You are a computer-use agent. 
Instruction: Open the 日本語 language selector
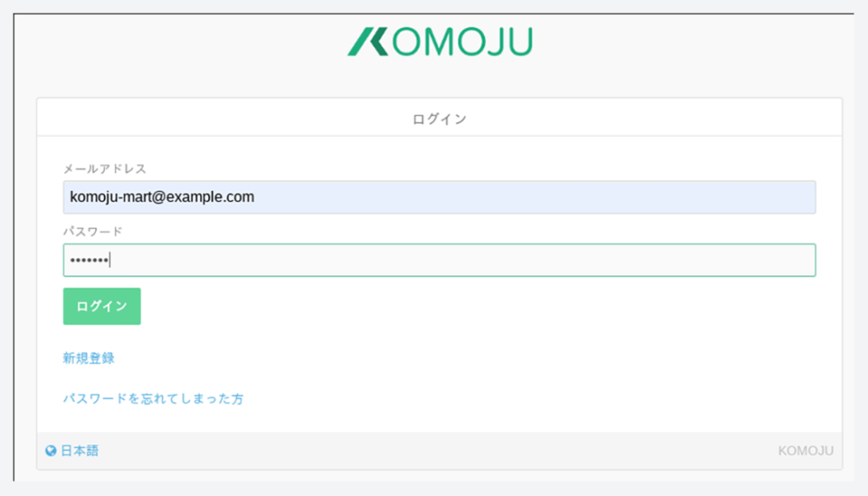click(x=80, y=450)
